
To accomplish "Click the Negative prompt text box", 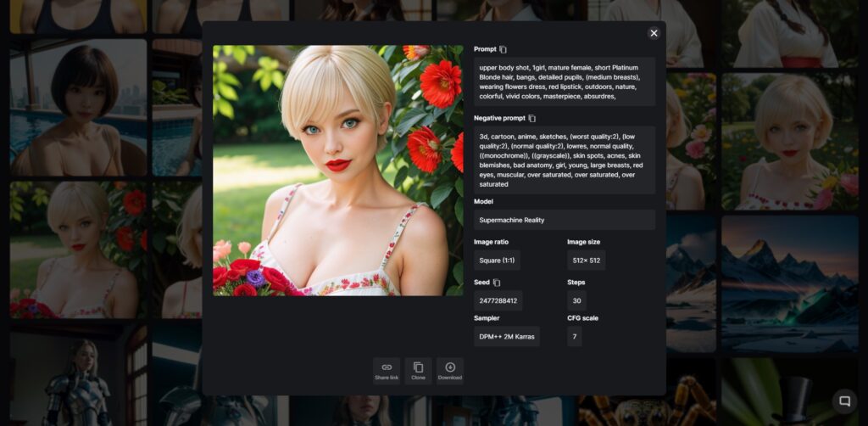I will 565,160.
